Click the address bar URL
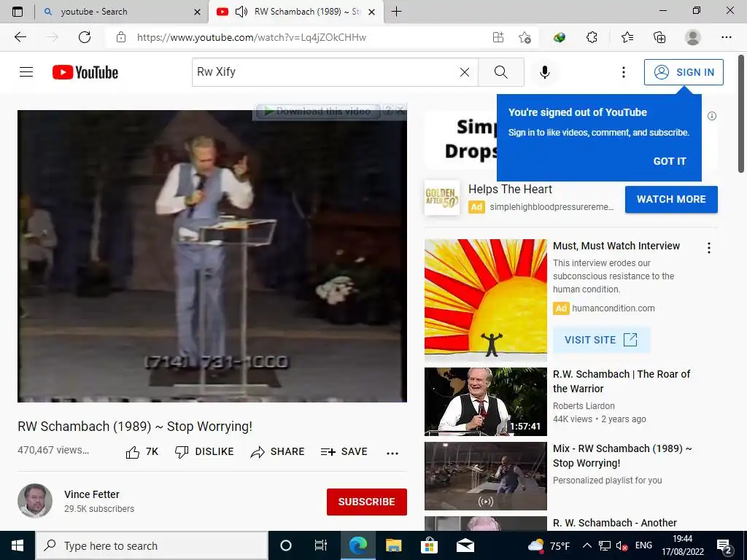The width and height of the screenshot is (747, 560). tap(252, 37)
